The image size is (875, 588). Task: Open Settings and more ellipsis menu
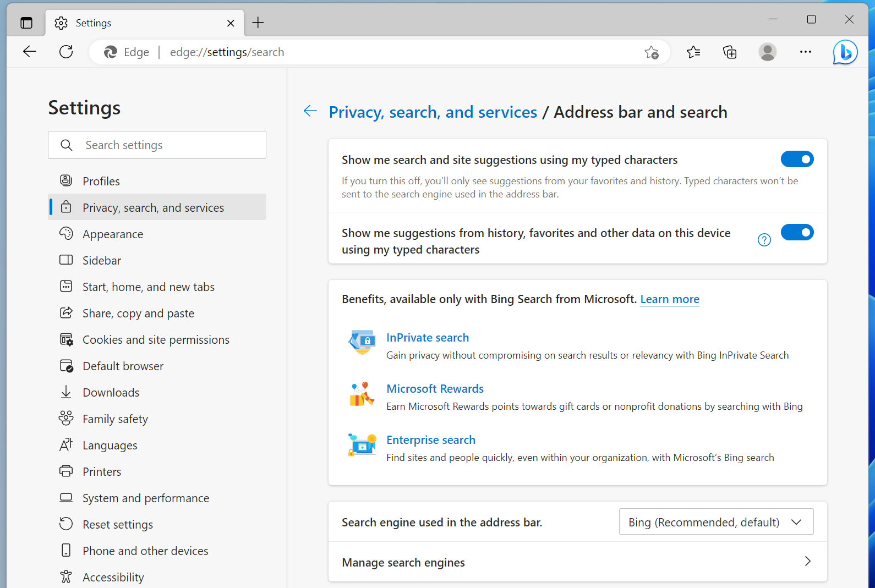point(806,52)
